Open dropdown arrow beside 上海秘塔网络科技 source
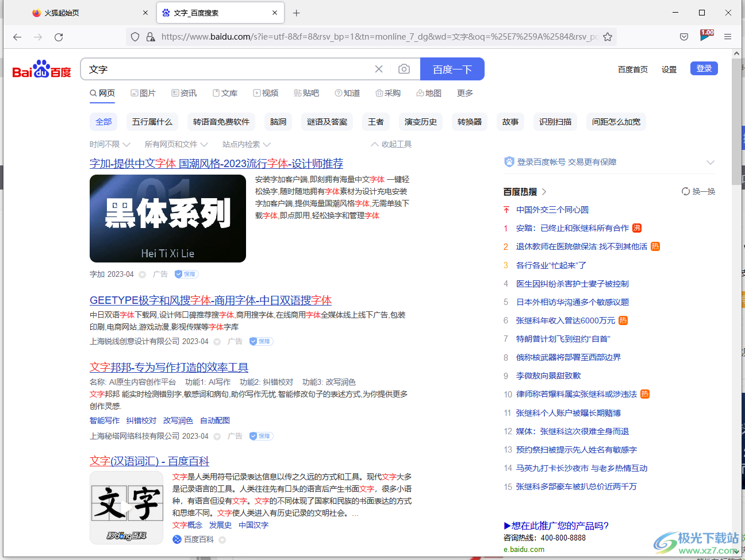The height and width of the screenshot is (560, 745). [217, 437]
